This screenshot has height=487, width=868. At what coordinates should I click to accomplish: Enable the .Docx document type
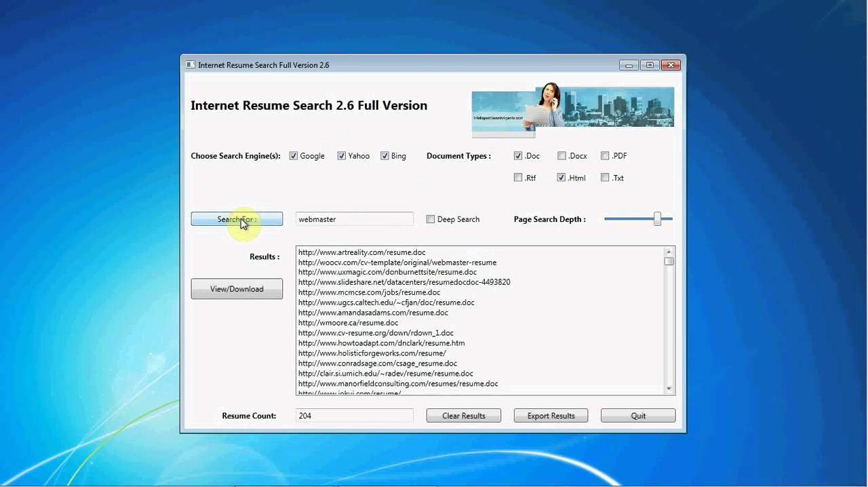(561, 156)
